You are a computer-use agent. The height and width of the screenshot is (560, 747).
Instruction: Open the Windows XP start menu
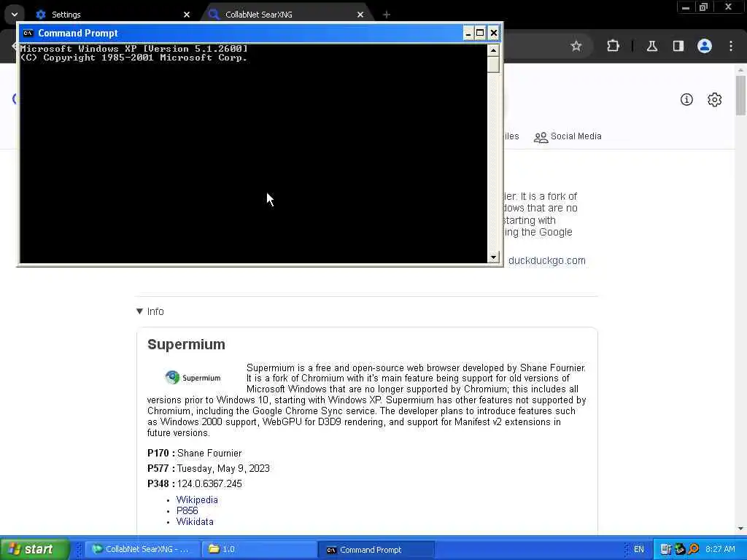pos(35,549)
